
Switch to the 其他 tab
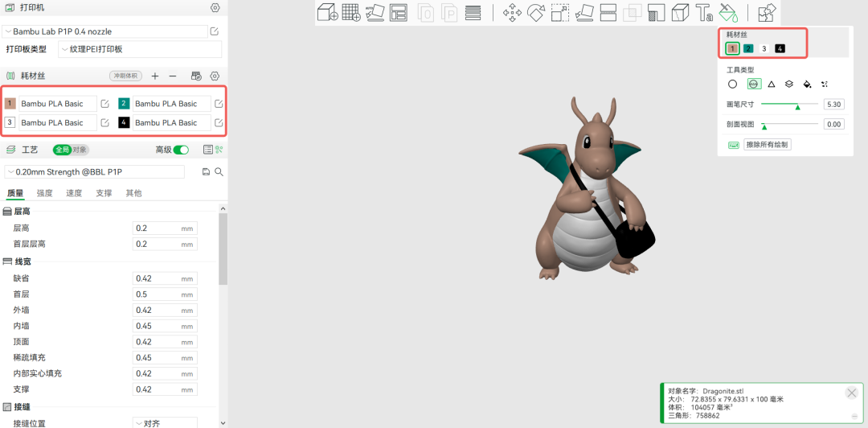click(x=133, y=194)
